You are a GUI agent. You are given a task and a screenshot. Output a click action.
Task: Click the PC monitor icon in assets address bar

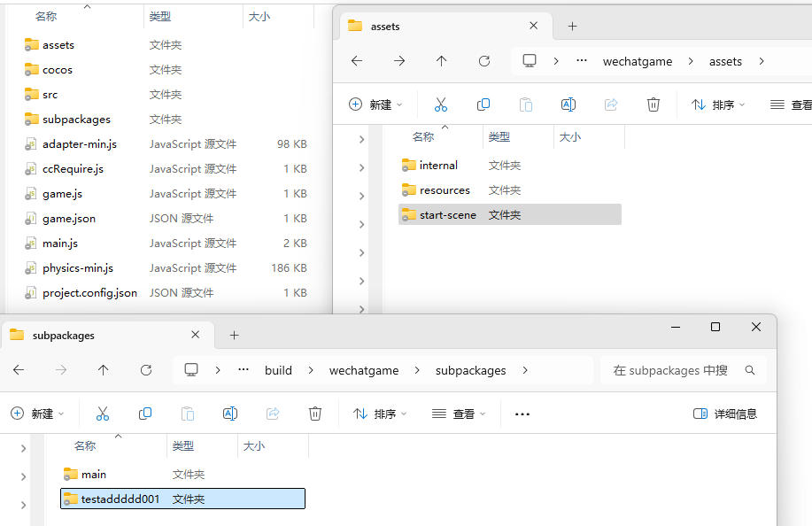coord(530,61)
